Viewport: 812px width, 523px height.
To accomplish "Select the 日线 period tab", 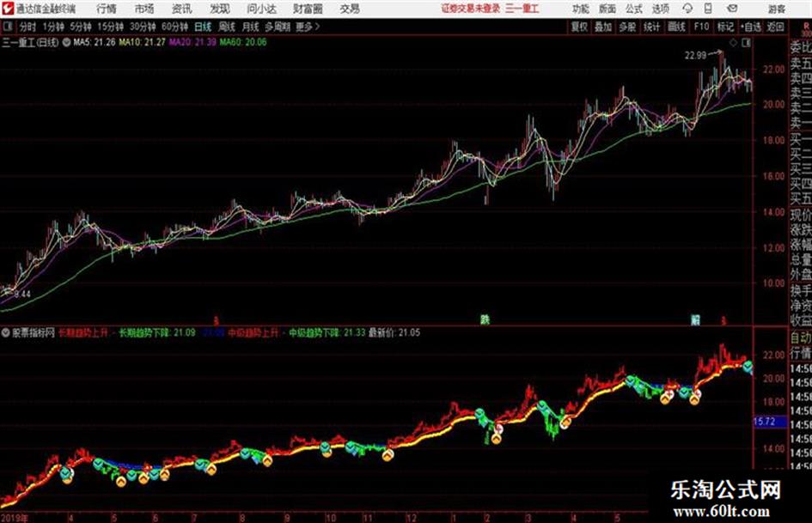I will coord(203,27).
